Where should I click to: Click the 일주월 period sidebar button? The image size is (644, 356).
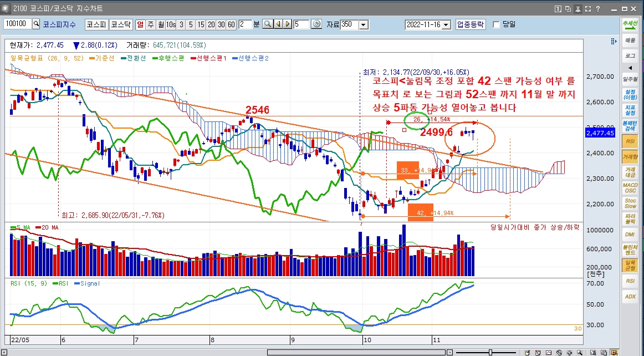click(630, 79)
